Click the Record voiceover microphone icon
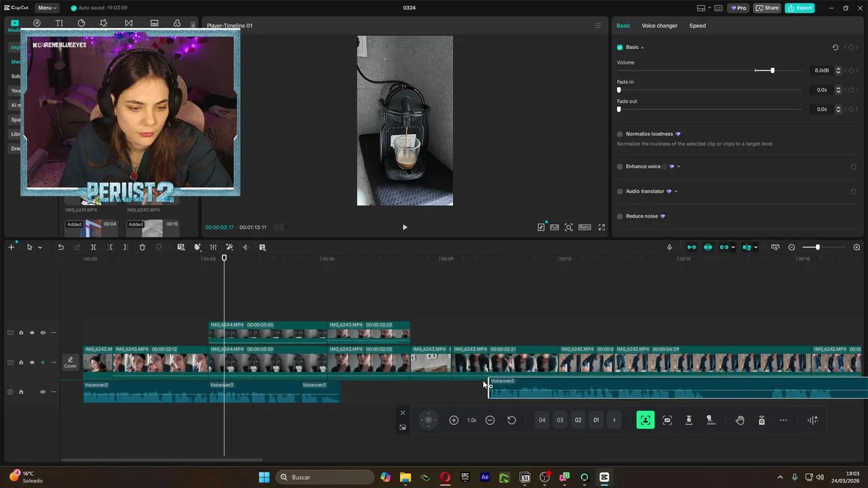868x488 pixels. coord(669,247)
